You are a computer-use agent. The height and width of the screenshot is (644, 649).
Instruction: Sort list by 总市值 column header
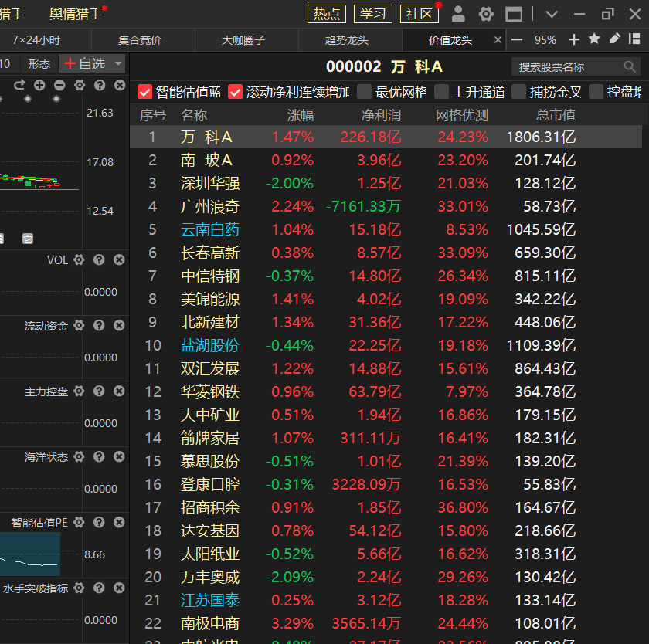pos(556,115)
